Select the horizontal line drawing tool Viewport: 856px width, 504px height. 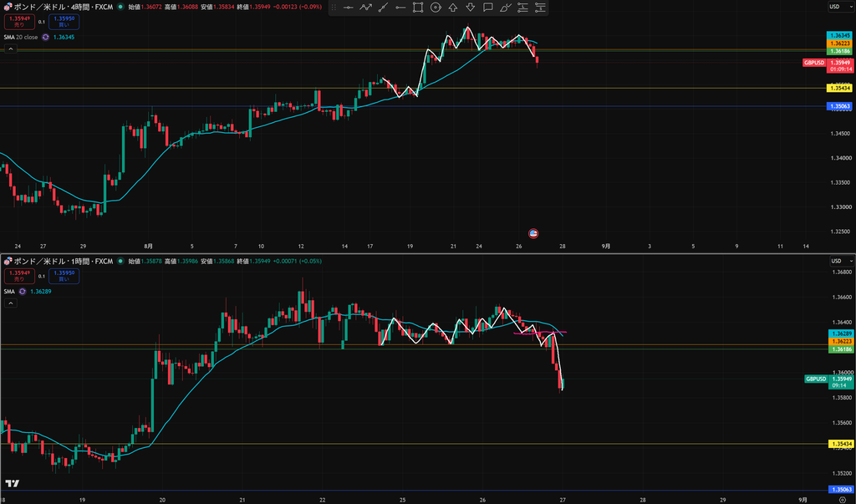coord(348,8)
